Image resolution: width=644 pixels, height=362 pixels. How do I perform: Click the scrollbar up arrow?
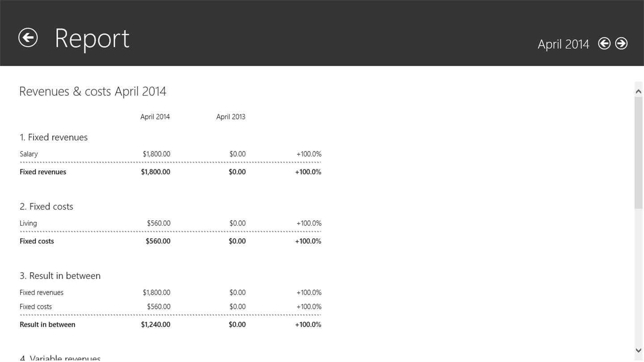pyautogui.click(x=639, y=91)
